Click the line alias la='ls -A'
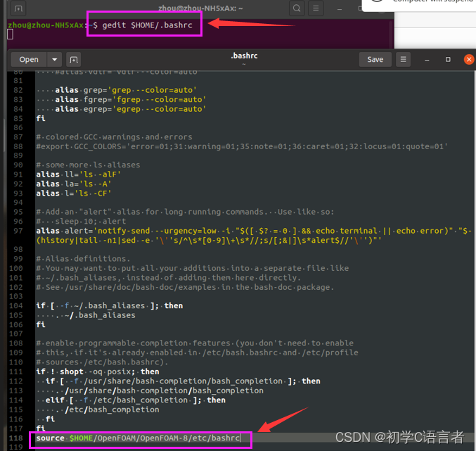 tap(74, 184)
